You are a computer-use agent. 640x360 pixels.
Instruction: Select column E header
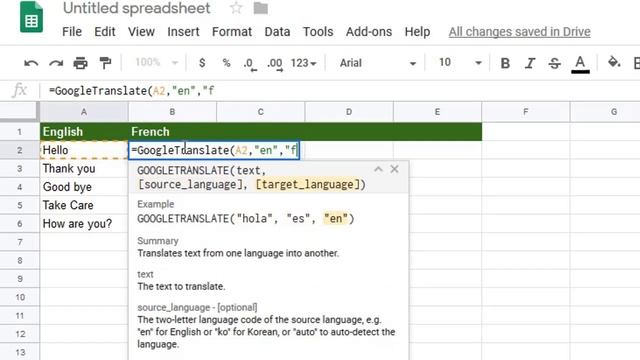coord(437,112)
